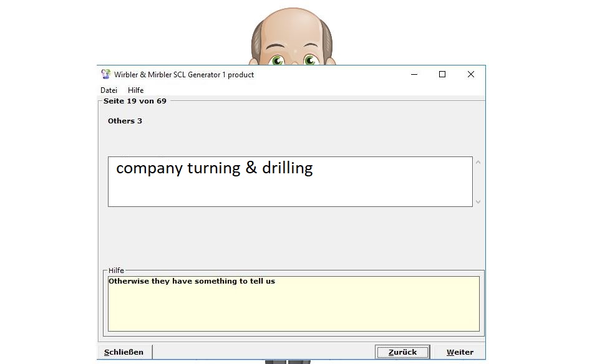Click the window title bar text

(x=184, y=75)
